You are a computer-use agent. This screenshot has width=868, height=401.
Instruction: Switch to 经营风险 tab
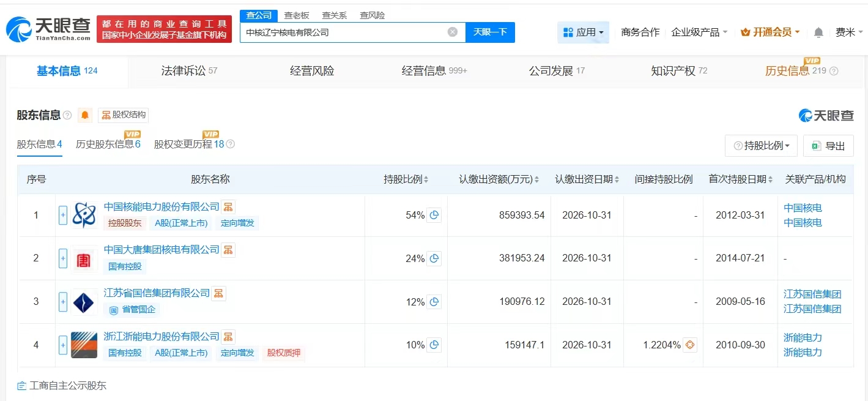312,71
